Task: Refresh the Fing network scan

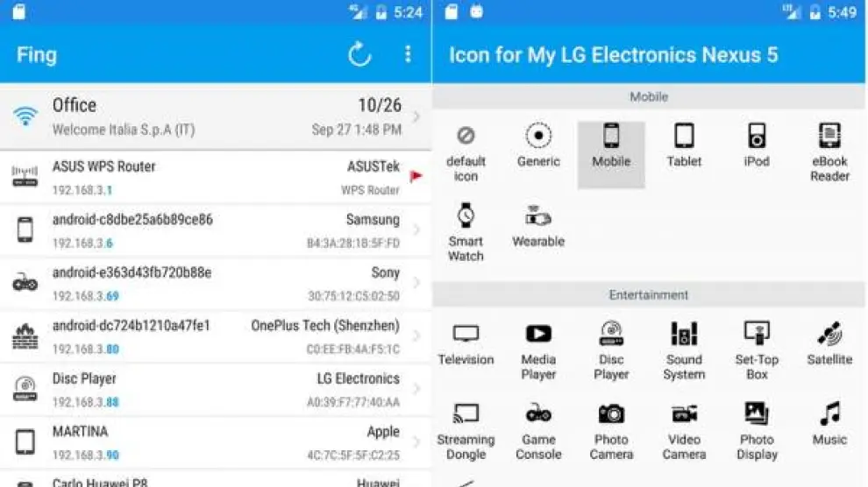Action: (359, 54)
